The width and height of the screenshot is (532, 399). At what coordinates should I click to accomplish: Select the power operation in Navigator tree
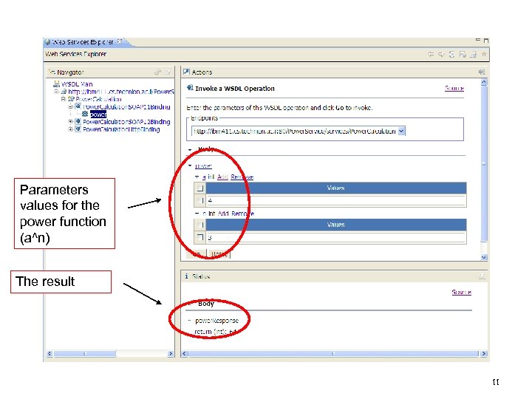(98, 115)
